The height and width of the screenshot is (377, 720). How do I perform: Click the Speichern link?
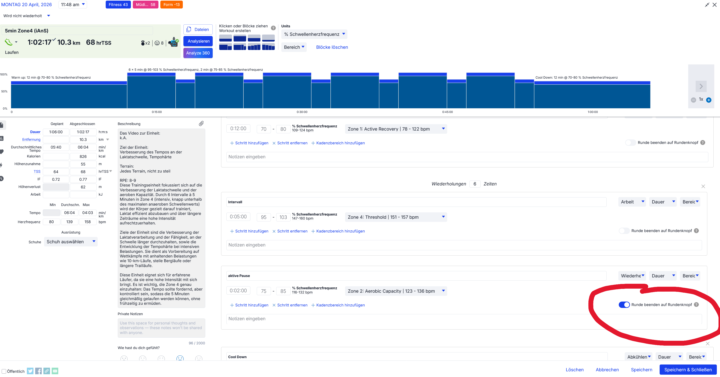(641, 370)
